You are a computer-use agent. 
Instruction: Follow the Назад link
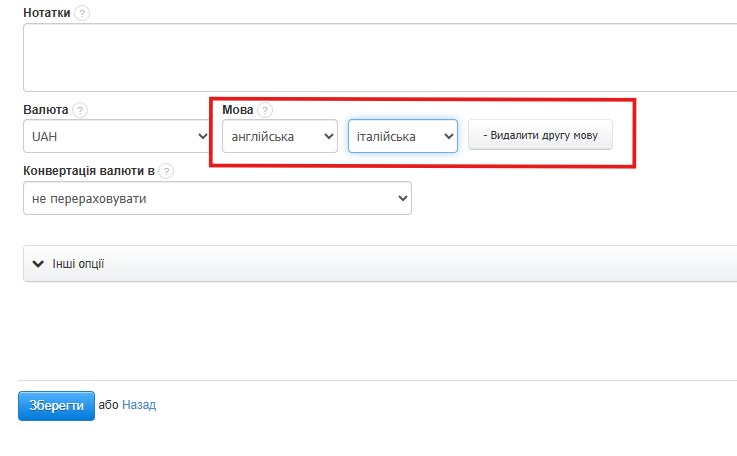(139, 405)
